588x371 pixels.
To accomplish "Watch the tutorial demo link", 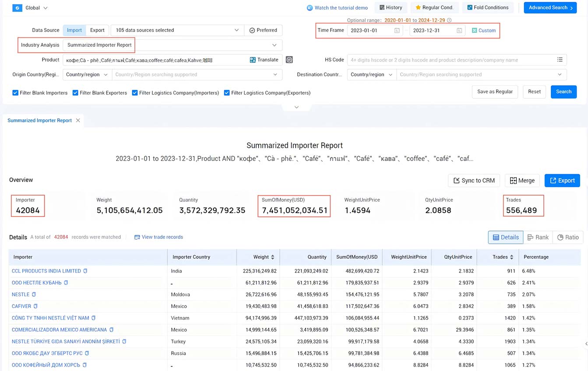I will [337, 8].
